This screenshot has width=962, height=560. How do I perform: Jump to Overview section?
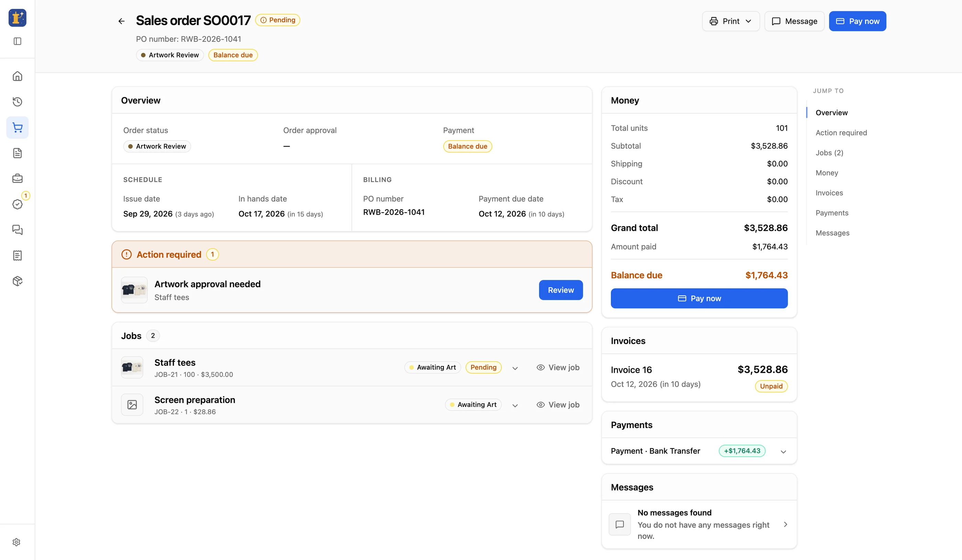click(x=831, y=113)
